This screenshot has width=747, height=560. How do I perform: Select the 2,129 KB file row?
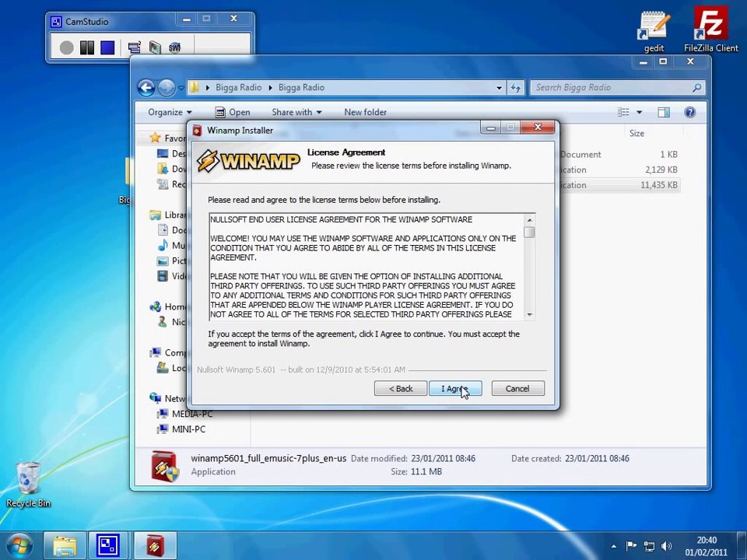(620, 170)
